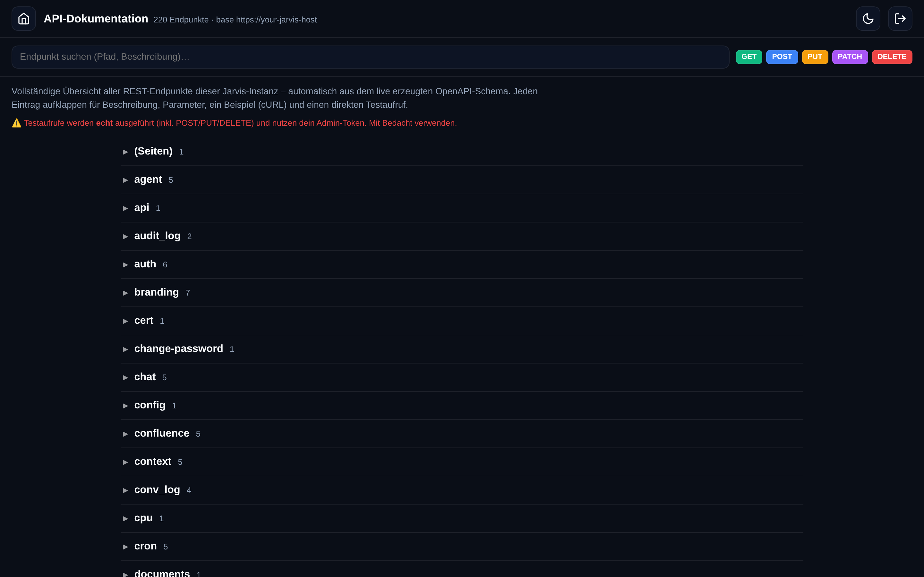The width and height of the screenshot is (924, 577).
Task: Toggle the POST method filter
Action: click(782, 57)
